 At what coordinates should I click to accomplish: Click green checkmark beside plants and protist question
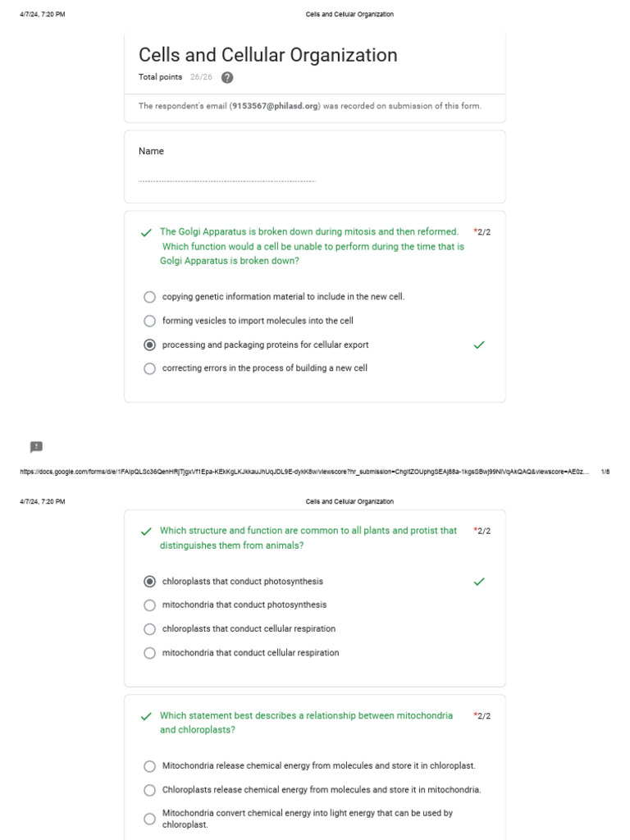click(x=146, y=532)
